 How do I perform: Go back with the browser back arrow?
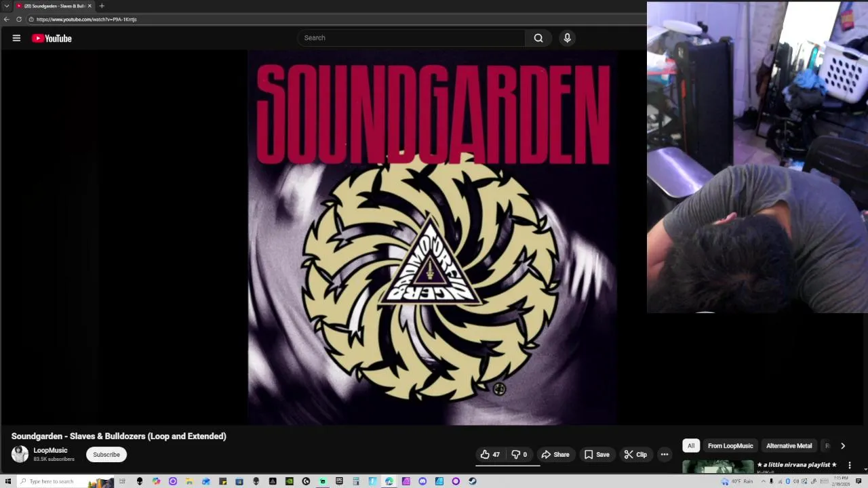click(x=7, y=19)
